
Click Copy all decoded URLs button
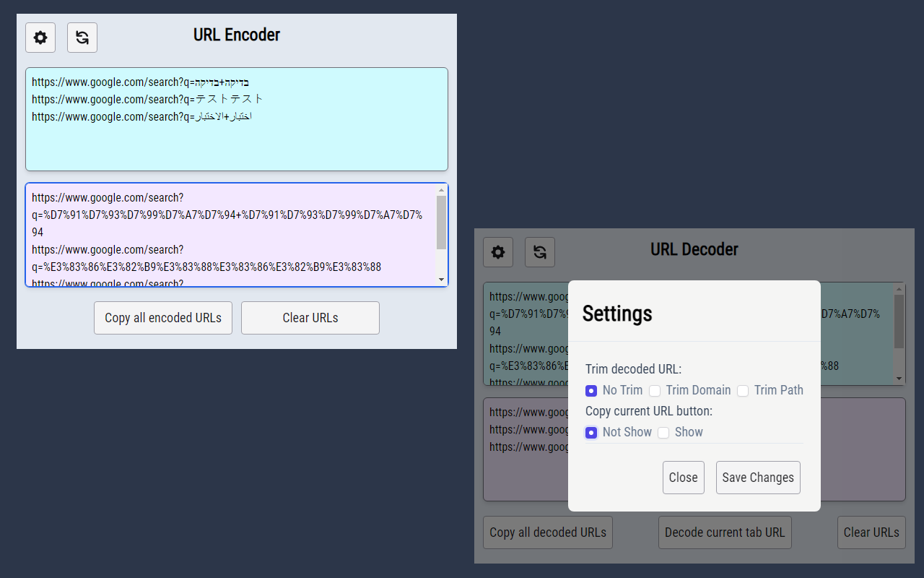[548, 532]
